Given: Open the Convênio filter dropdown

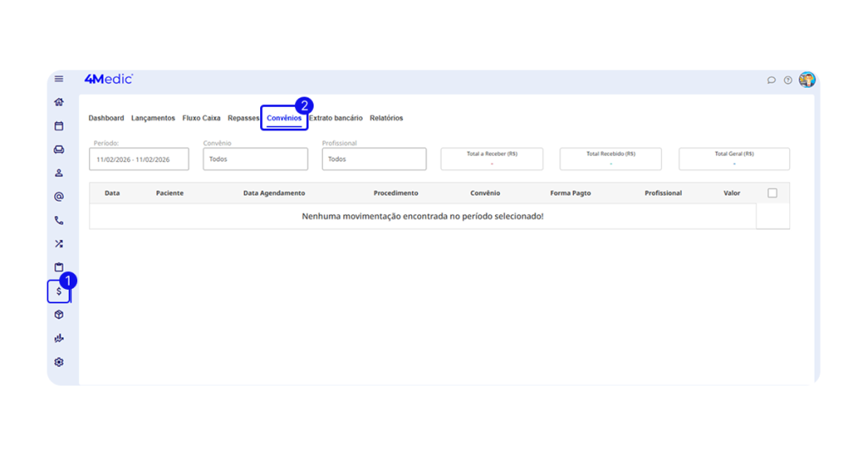Looking at the screenshot, I should click(x=255, y=159).
